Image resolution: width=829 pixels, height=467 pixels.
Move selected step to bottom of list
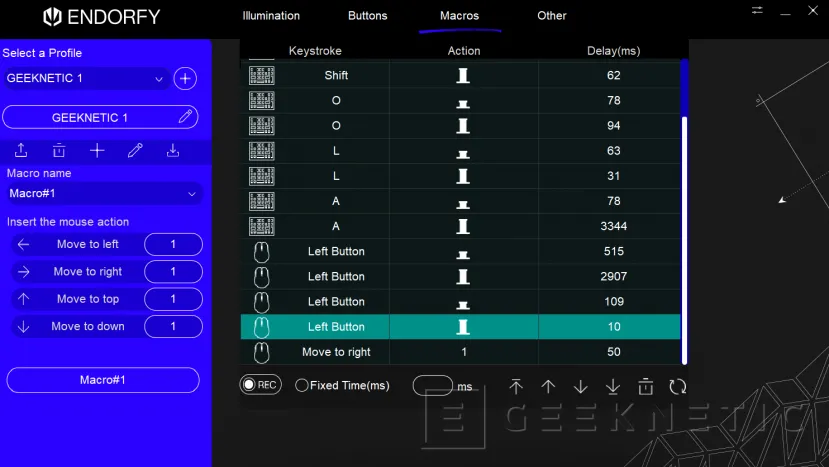coord(613,387)
